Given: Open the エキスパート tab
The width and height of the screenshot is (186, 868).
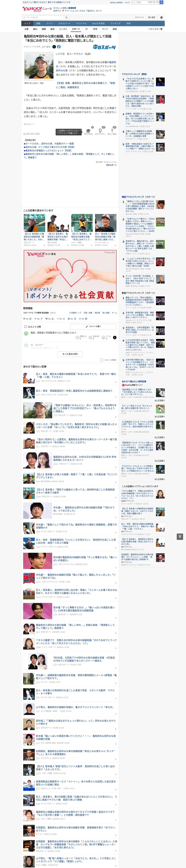Looking at the screenshot, I should [x=64, y=24].
